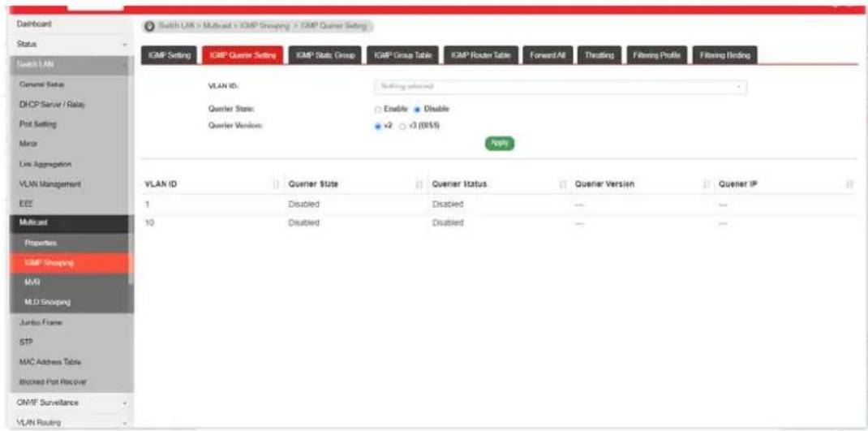Switch to IGMP Querier Setting tab

(243, 55)
